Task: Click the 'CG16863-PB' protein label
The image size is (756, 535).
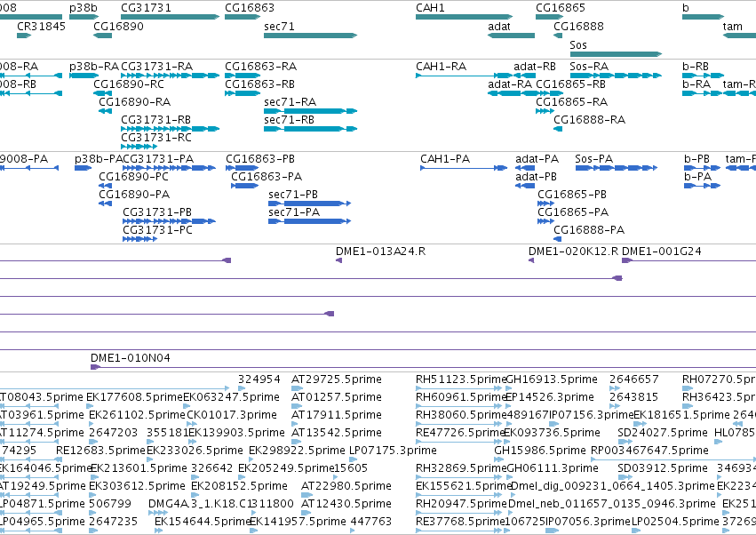Action: point(260,159)
